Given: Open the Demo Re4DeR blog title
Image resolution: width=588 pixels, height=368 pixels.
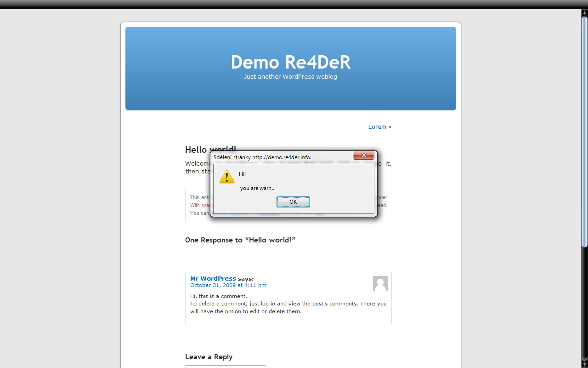Looking at the screenshot, I should point(291,62).
